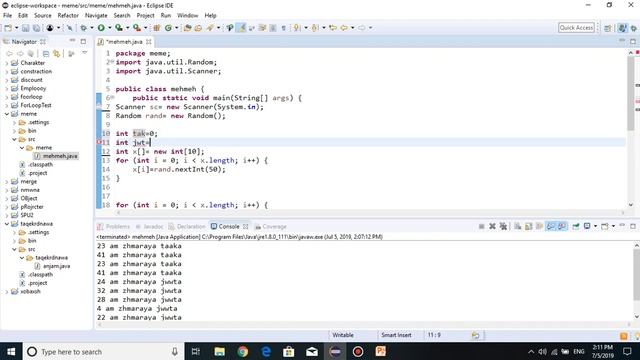This screenshot has width=640, height=360.
Task: Minimize the Navigator panel
Action: [x=72, y=41]
